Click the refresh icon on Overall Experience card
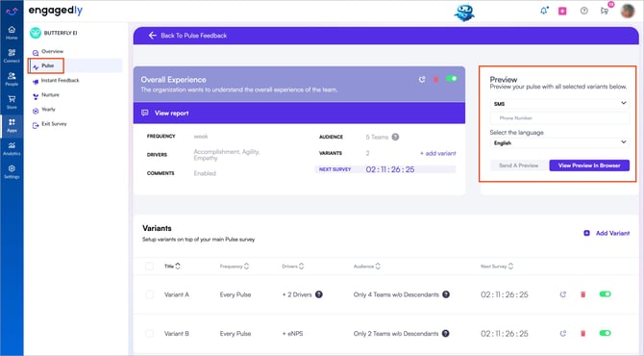Screen dimensions: 644x356 click(422, 79)
